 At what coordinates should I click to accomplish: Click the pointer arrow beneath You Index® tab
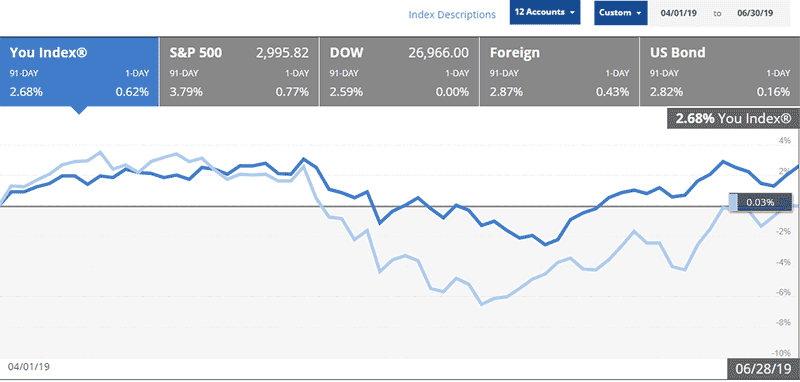[79, 110]
